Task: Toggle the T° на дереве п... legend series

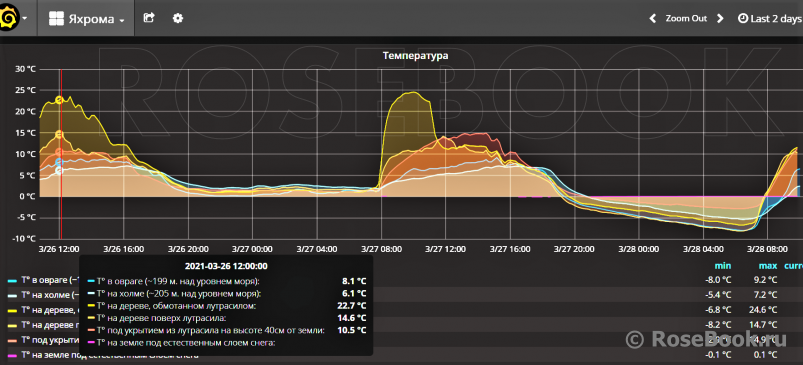Action: tap(50, 325)
